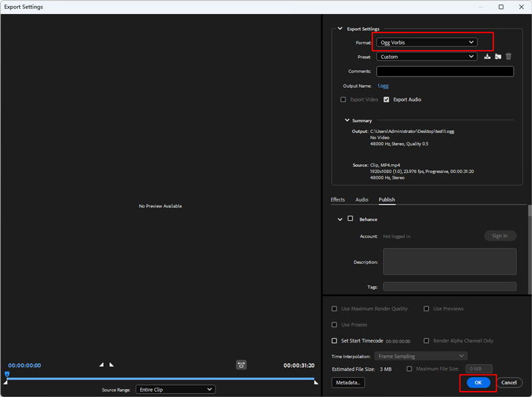Collapse the Export Settings section chevron
Screen dimensions: 532x397
340,29
